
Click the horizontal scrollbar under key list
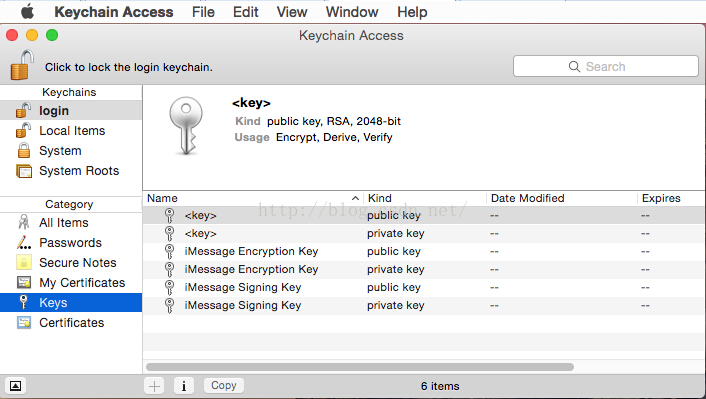click(x=360, y=367)
